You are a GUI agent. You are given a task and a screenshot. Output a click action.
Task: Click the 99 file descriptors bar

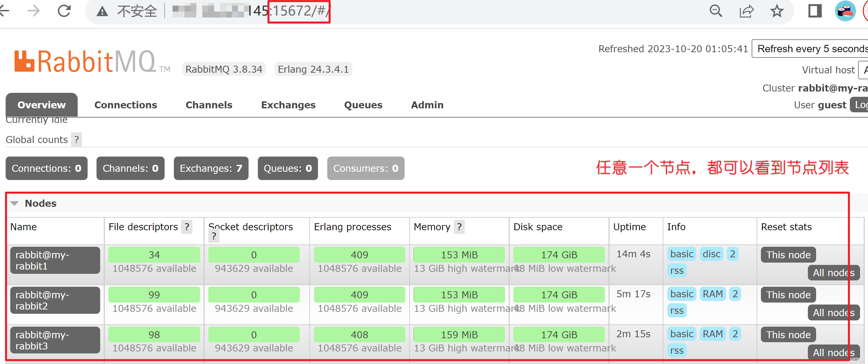154,295
